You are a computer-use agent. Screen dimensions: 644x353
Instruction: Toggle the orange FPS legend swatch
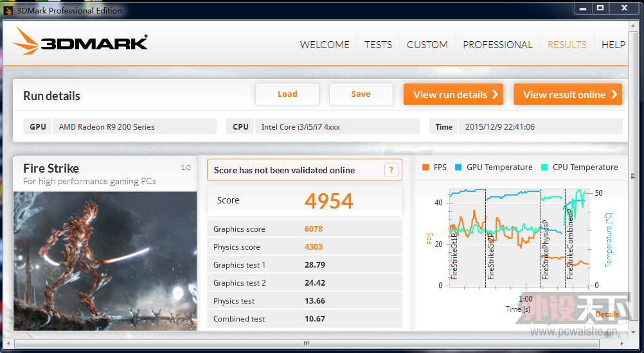tap(425, 168)
